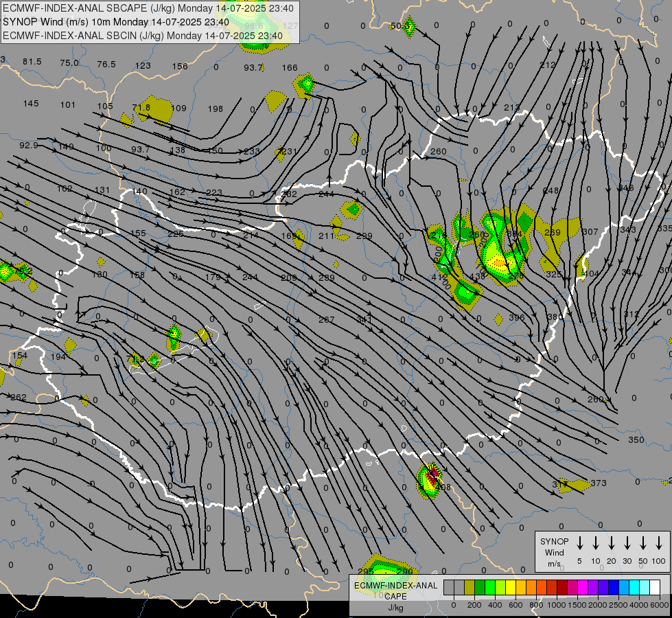This screenshot has height=618, width=672.
Task: Click the map value 145
Action: coord(31,104)
